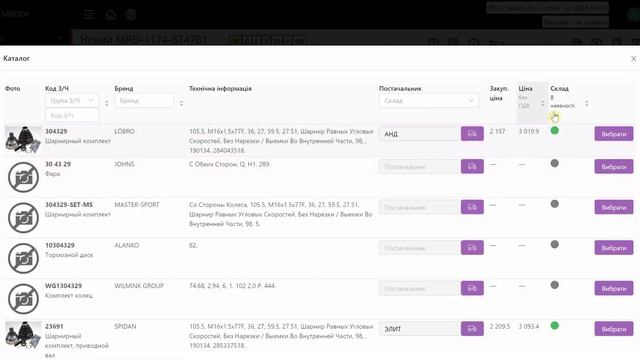Open the Склад supplier dropdown filter
The height and width of the screenshot is (360, 640).
(x=429, y=100)
